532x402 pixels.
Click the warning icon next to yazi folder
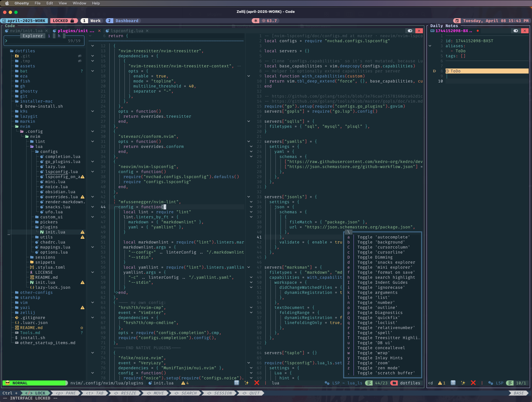click(83, 308)
